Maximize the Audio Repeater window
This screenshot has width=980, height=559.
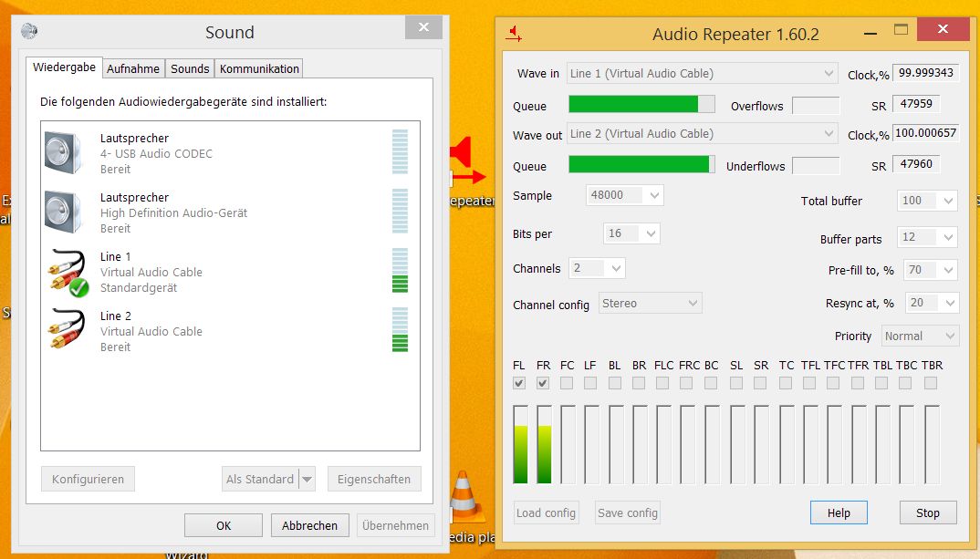coord(901,30)
